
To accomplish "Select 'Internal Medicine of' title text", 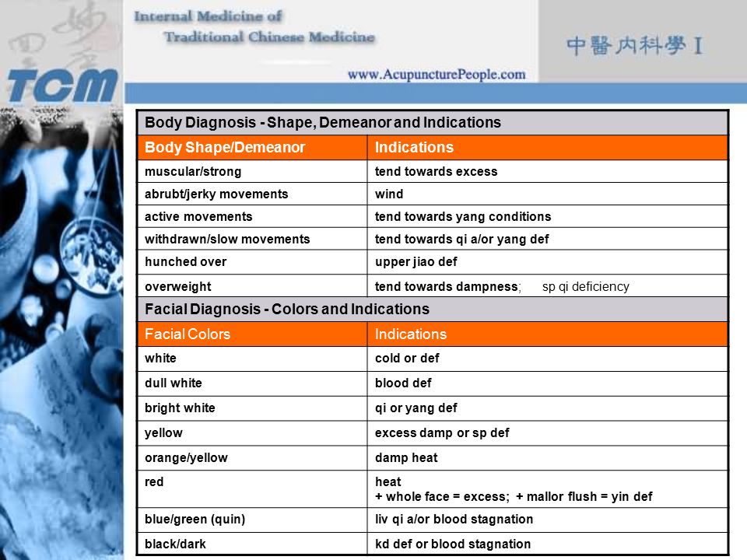I will tap(209, 16).
